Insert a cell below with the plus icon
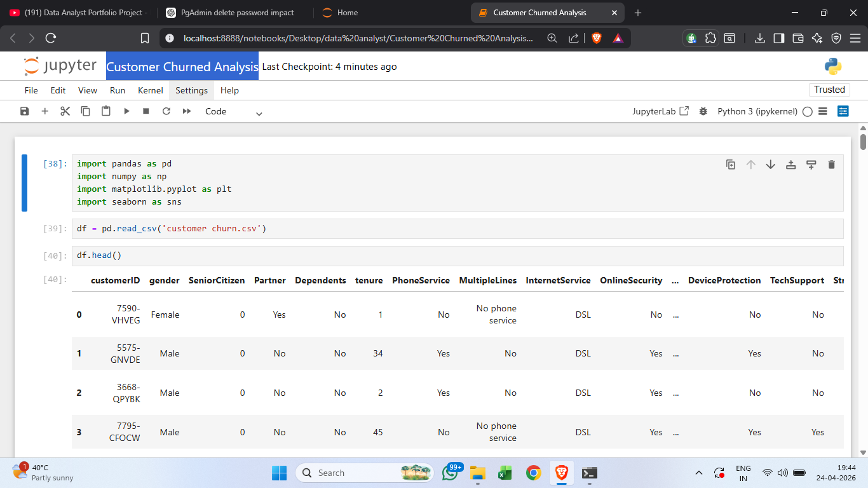868x488 pixels. [x=45, y=111]
